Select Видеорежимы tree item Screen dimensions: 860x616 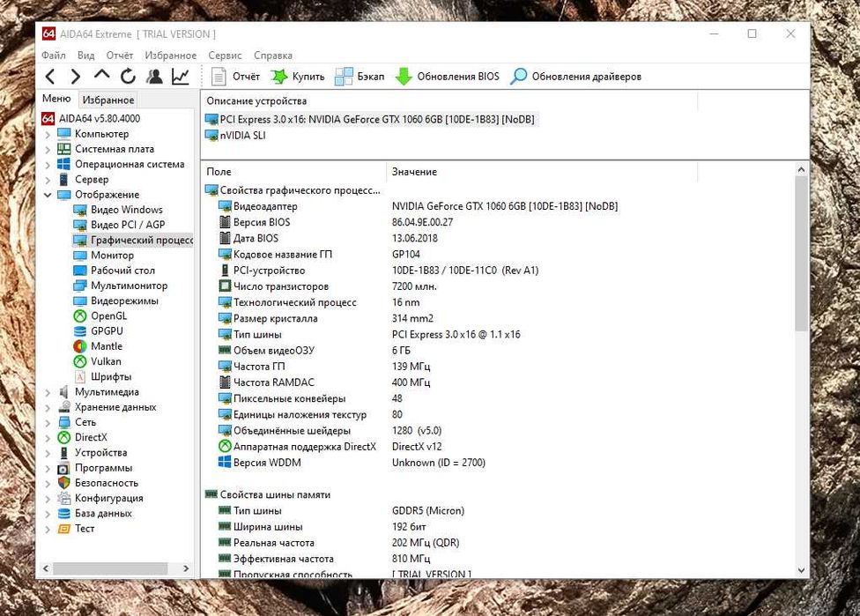click(115, 301)
